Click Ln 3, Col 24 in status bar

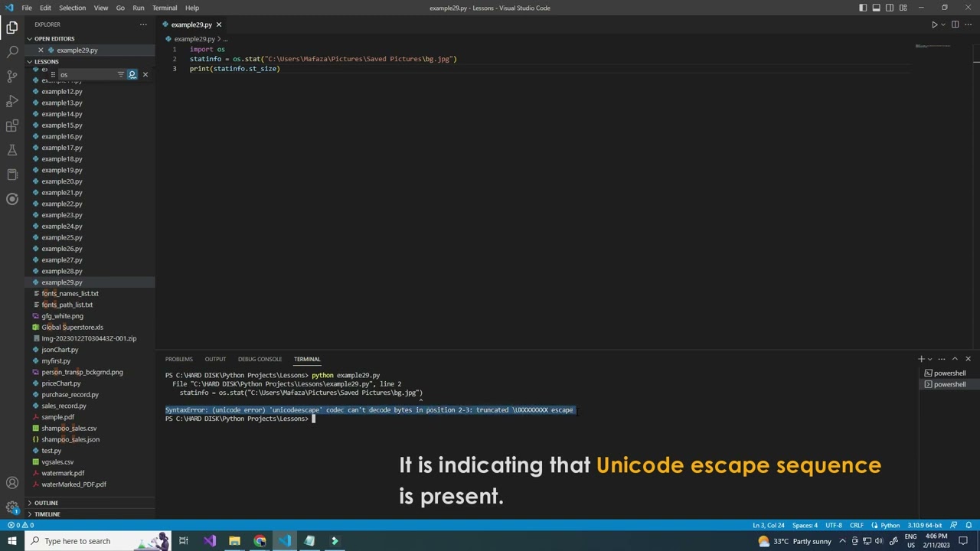(x=768, y=526)
